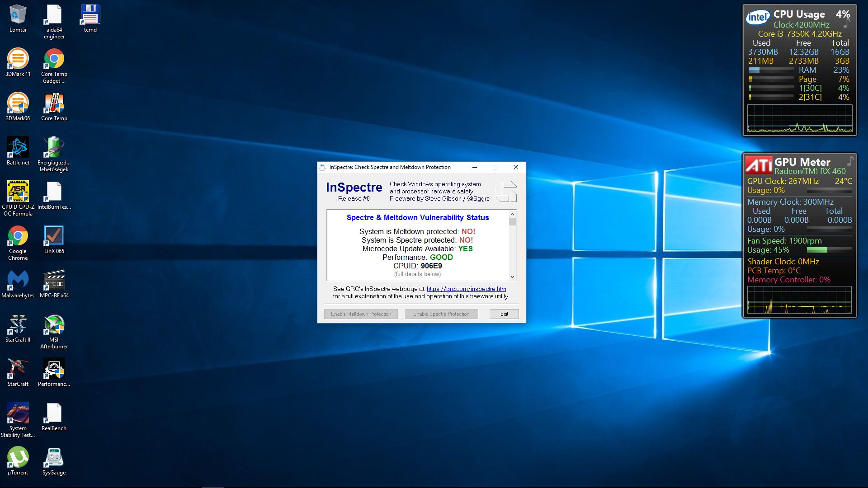Click the InSpectre 'Release #8' text
868x488 pixels.
[354, 198]
